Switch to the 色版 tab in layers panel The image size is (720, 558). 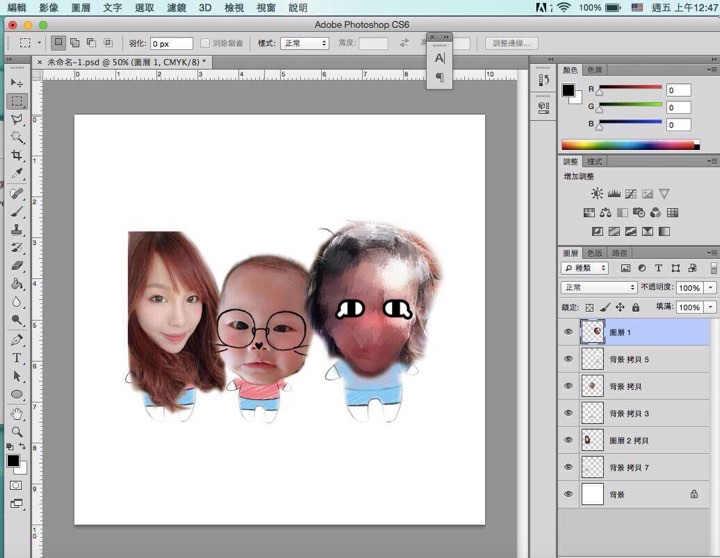coord(595,253)
